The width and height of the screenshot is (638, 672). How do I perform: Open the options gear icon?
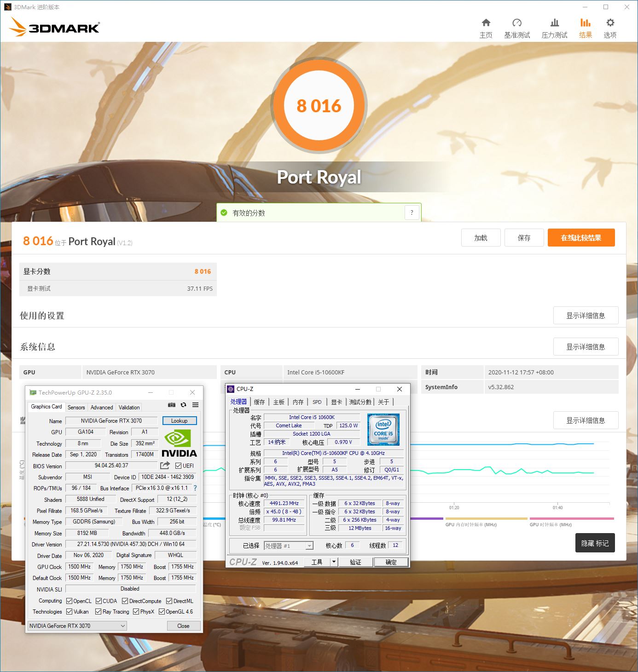pos(610,23)
